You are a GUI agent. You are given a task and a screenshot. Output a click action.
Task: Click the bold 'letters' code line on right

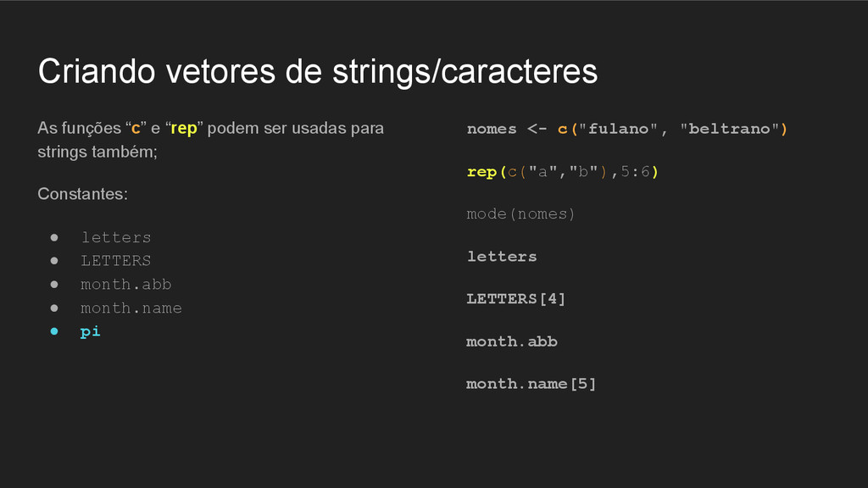(x=502, y=257)
